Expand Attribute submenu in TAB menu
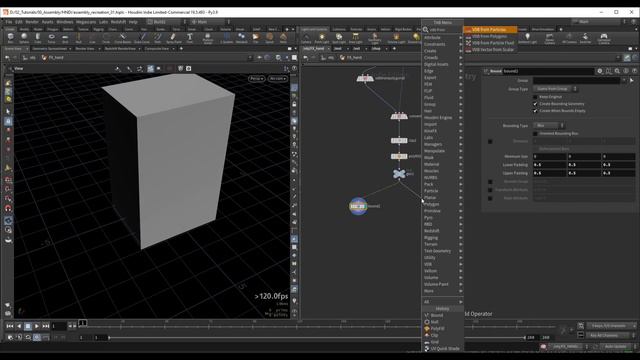 [x=442, y=38]
